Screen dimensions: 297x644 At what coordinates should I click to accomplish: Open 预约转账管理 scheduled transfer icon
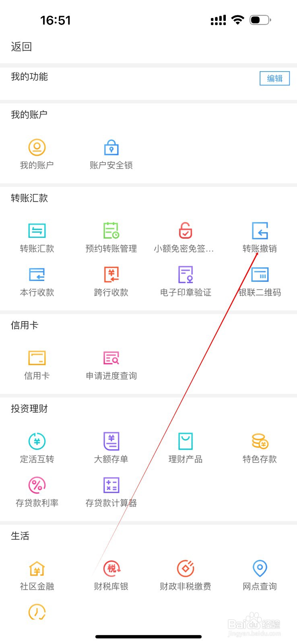tap(111, 230)
